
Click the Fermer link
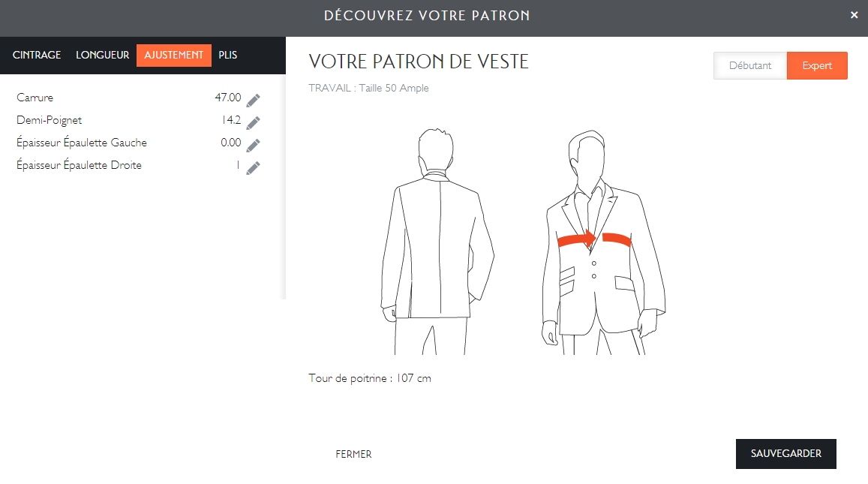353,454
